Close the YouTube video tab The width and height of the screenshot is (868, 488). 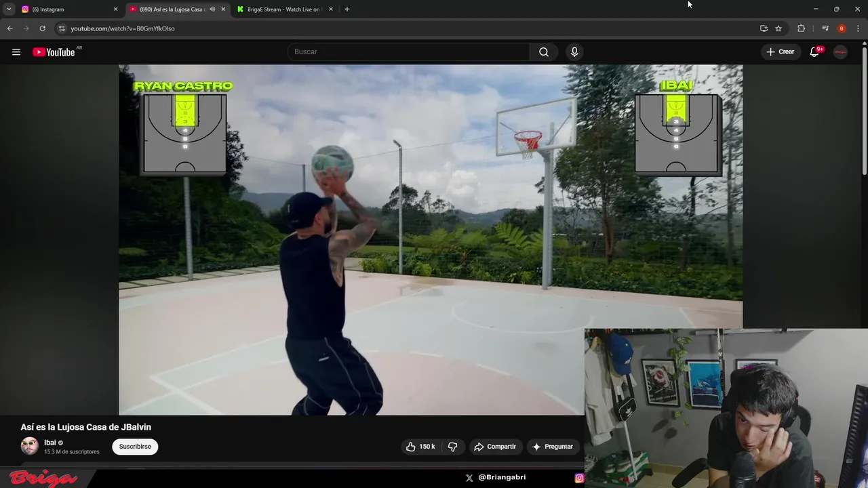[223, 9]
